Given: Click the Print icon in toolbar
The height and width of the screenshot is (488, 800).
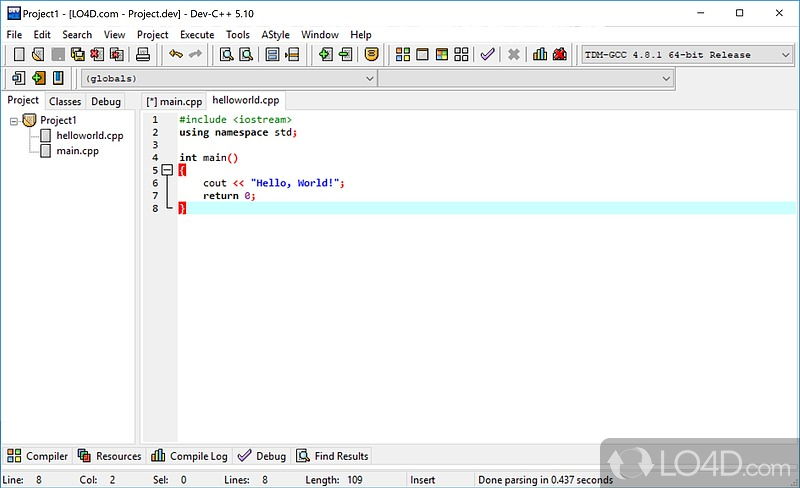Looking at the screenshot, I should [143, 55].
